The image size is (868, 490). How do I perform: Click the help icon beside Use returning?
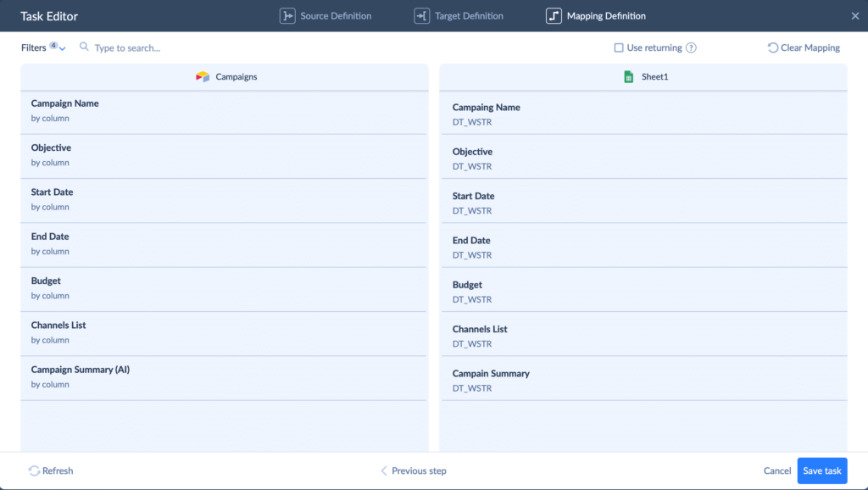coord(691,48)
